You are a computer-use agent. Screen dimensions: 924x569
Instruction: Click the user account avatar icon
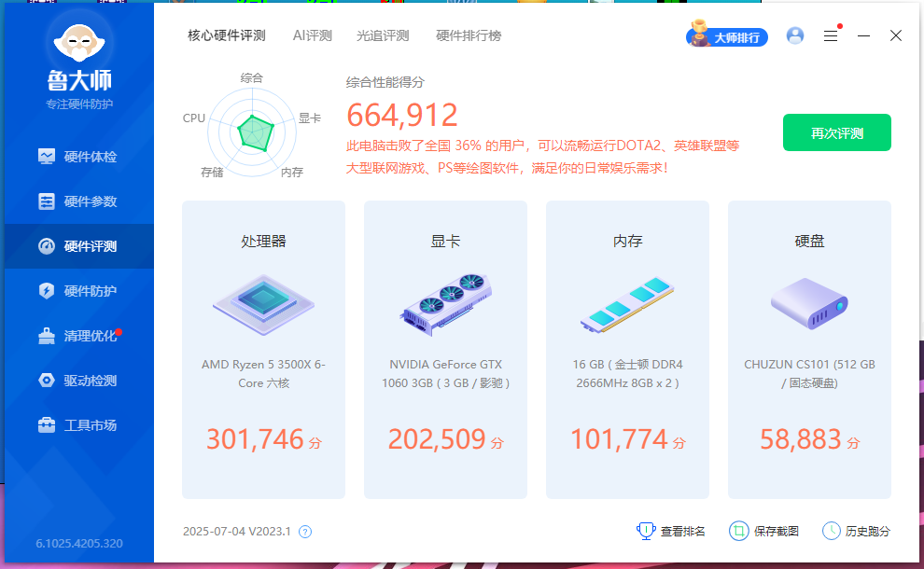point(795,36)
